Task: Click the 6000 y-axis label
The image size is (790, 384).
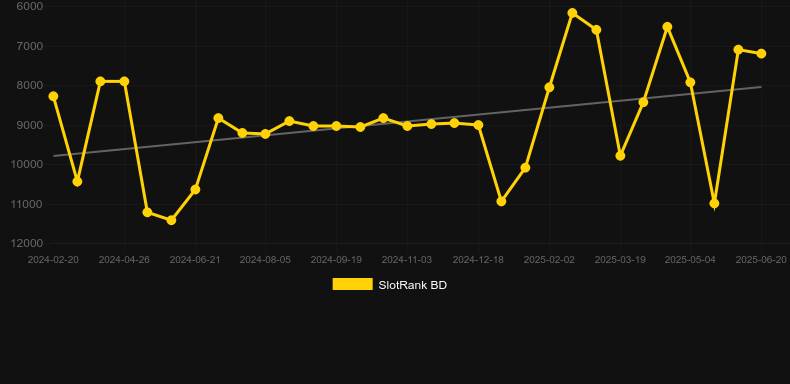Action: [x=30, y=7]
